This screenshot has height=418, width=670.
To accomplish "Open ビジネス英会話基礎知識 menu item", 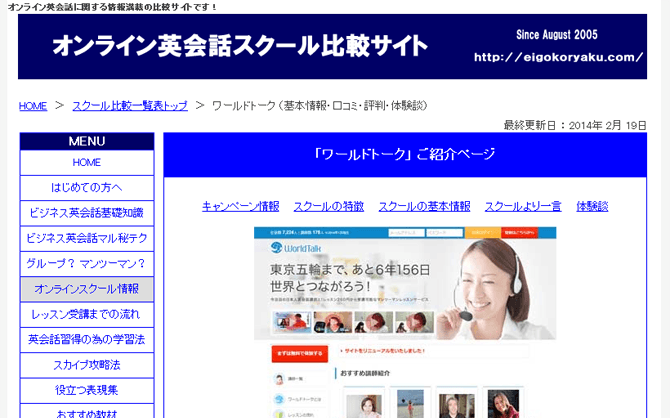I will tap(87, 213).
